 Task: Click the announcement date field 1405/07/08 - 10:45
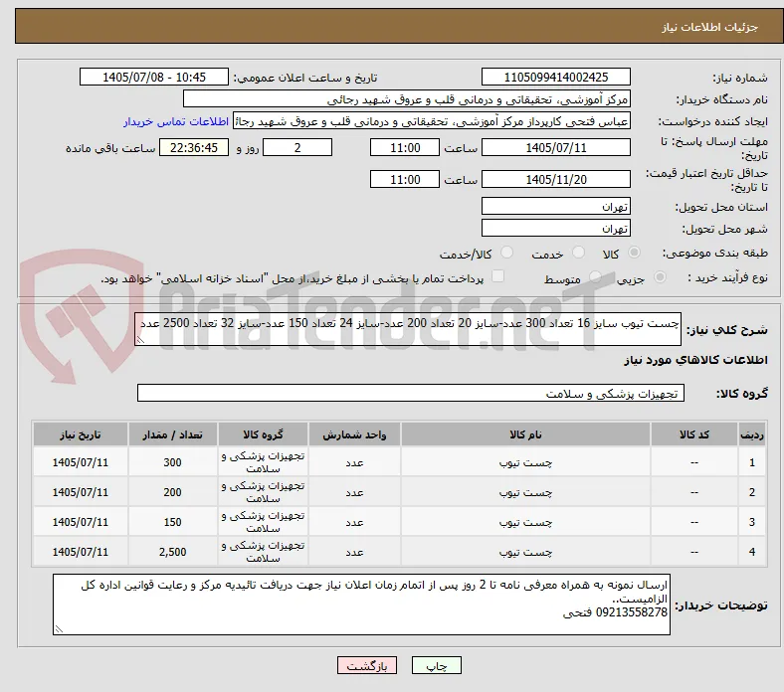coord(154,77)
